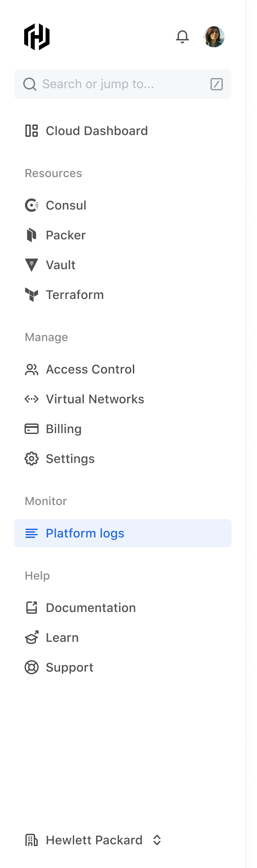Screen dimensions: 257x868
Task: Click inside the search input field
Action: pos(110,84)
